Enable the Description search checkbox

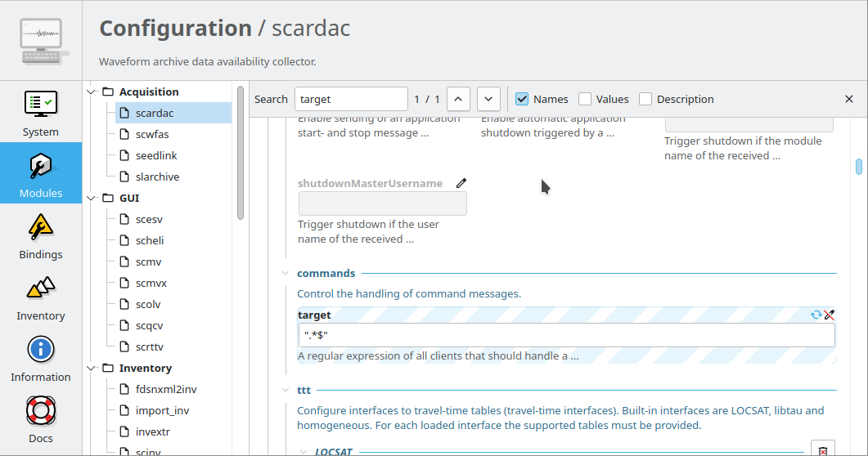[645, 99]
